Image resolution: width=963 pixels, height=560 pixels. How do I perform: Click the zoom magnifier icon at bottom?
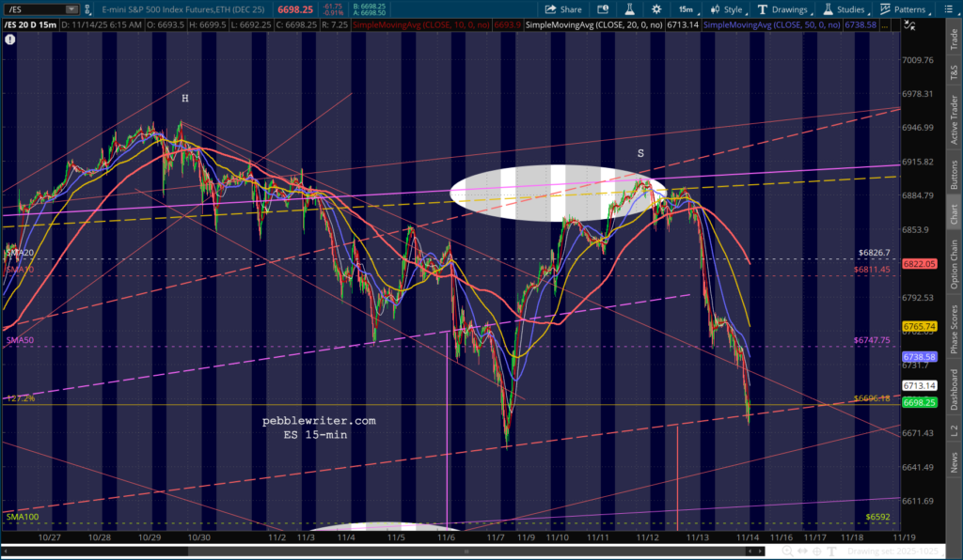pyautogui.click(x=787, y=552)
